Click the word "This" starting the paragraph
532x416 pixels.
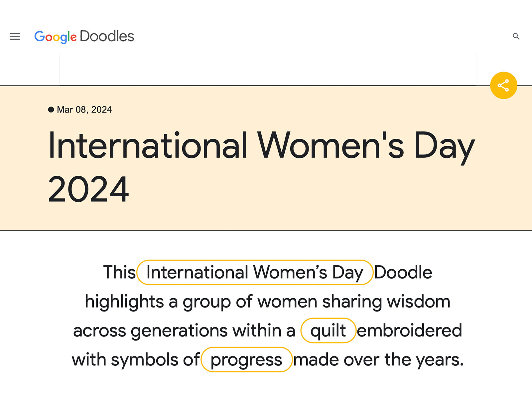(x=119, y=272)
